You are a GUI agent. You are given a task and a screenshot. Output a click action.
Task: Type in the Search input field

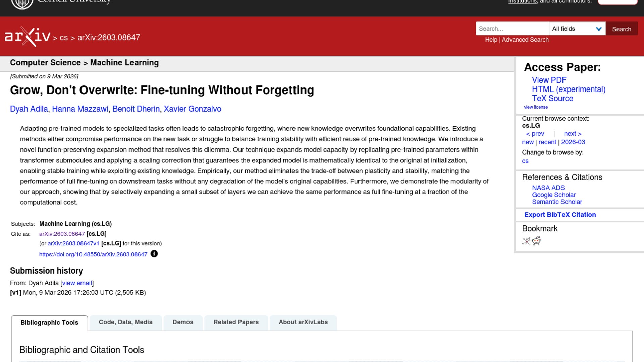(x=512, y=29)
